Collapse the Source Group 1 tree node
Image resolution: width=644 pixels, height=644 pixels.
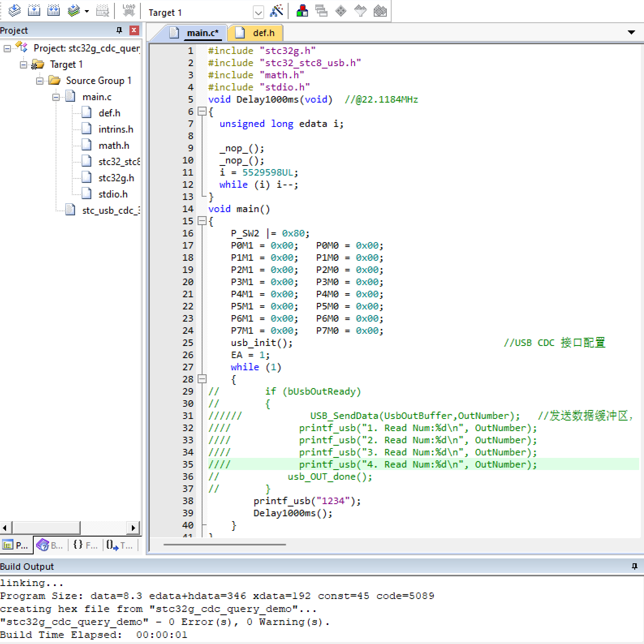pos(40,81)
